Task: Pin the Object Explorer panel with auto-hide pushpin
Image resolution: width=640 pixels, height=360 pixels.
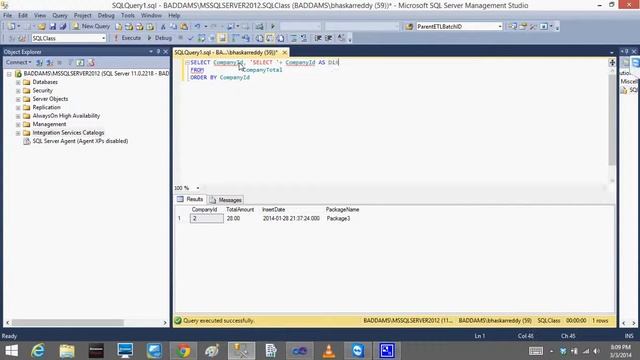Action: coord(158,52)
